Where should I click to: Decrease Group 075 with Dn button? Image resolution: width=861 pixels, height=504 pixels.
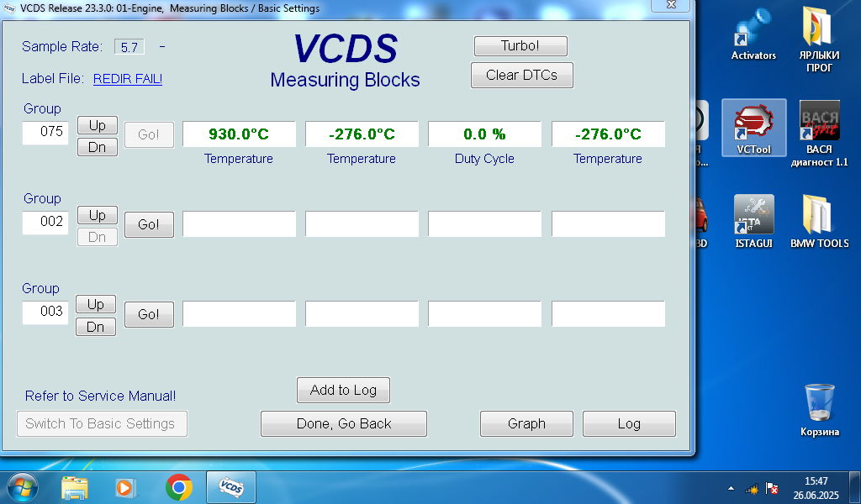98,147
